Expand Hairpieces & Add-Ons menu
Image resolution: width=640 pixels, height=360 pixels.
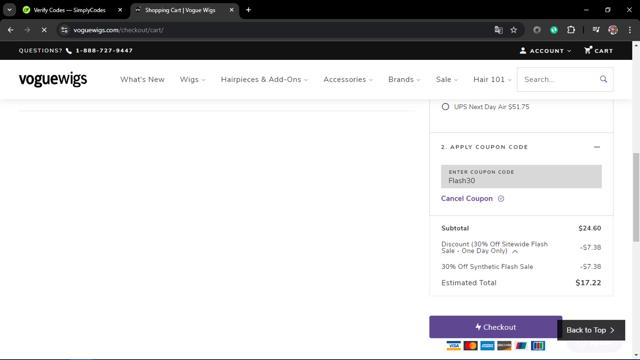click(x=264, y=80)
